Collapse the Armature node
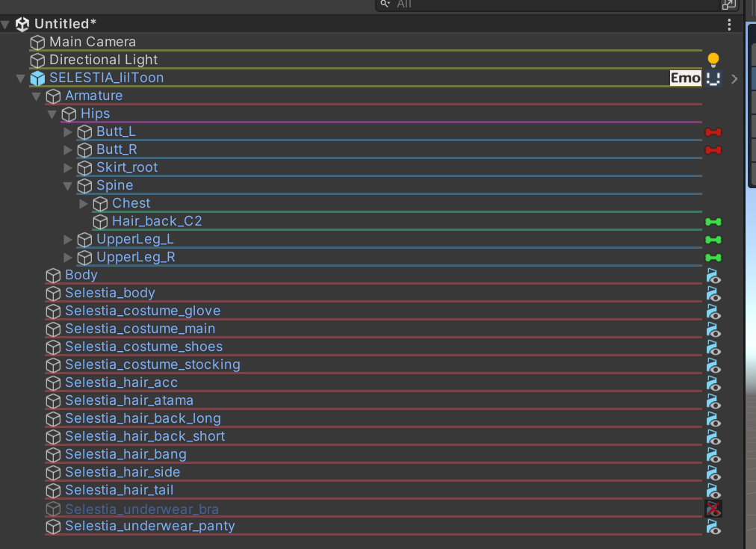This screenshot has width=756, height=549. (36, 96)
